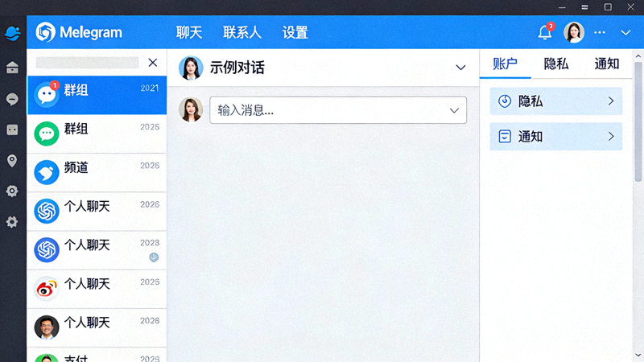Switch to the 账户 tab
The width and height of the screenshot is (644, 362).
(505, 64)
